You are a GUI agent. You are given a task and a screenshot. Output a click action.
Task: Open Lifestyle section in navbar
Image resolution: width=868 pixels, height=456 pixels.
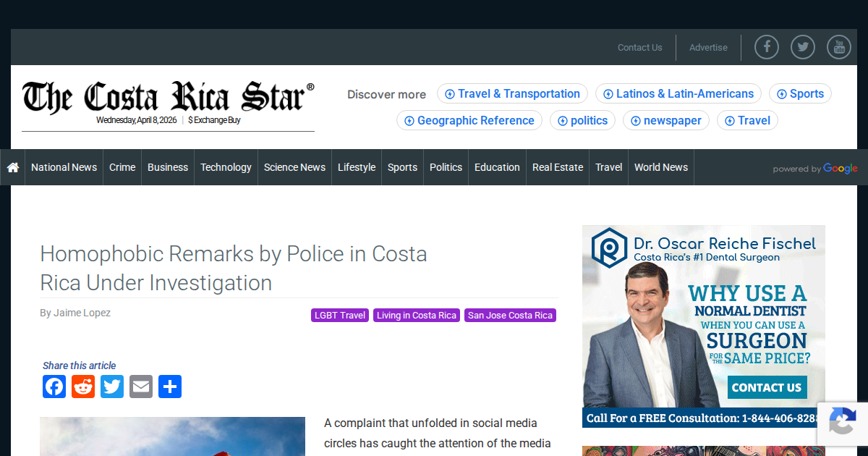[x=357, y=167]
